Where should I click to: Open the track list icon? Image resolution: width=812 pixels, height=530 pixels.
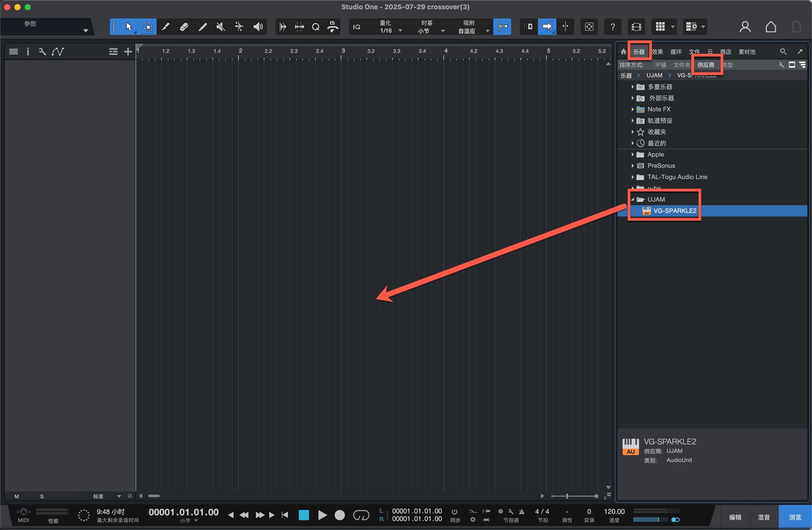pos(14,52)
